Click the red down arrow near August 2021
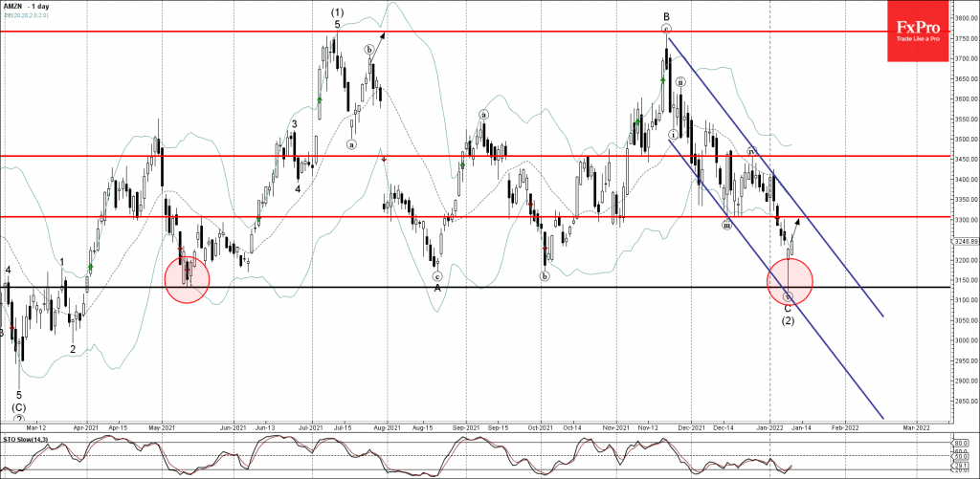This screenshot has height=479, width=980. tap(385, 160)
